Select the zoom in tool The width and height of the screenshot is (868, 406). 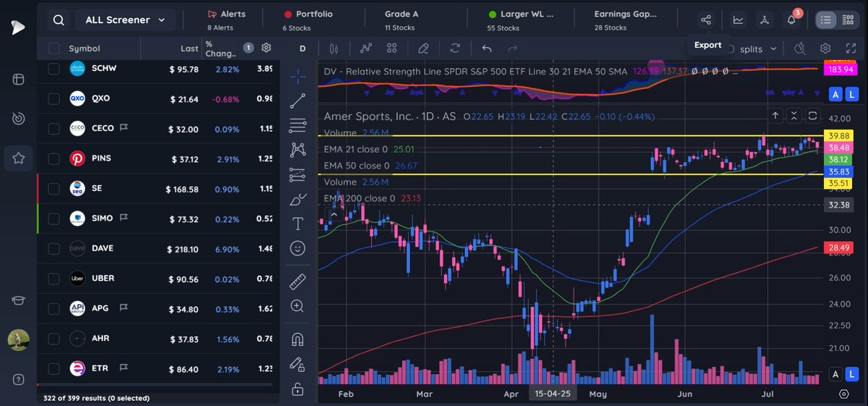[297, 305]
